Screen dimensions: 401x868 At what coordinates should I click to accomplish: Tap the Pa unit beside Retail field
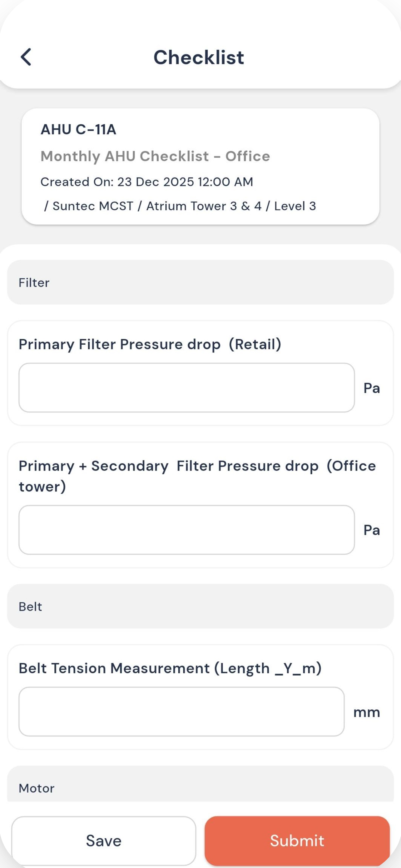372,388
